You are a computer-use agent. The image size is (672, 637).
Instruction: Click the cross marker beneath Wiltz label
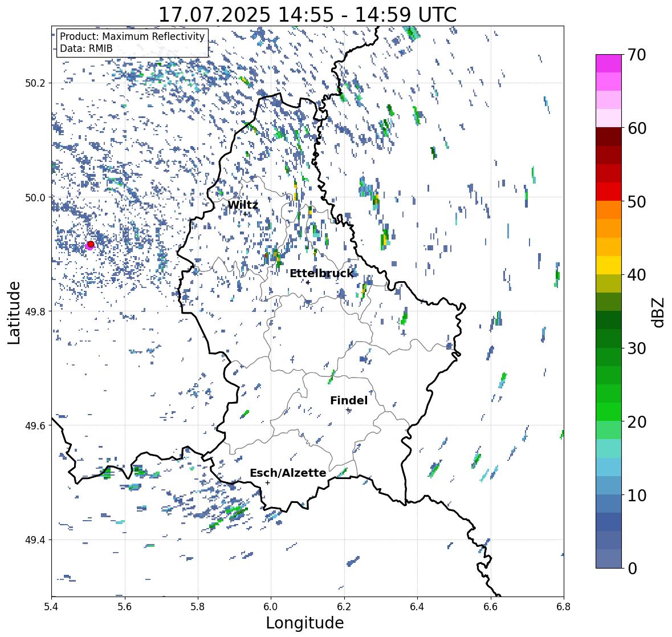246,214
